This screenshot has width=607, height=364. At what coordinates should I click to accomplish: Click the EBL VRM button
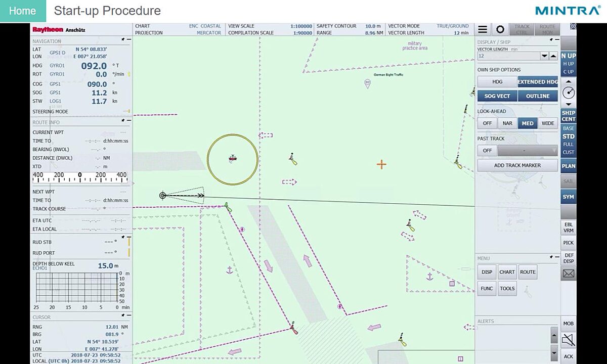(x=569, y=227)
